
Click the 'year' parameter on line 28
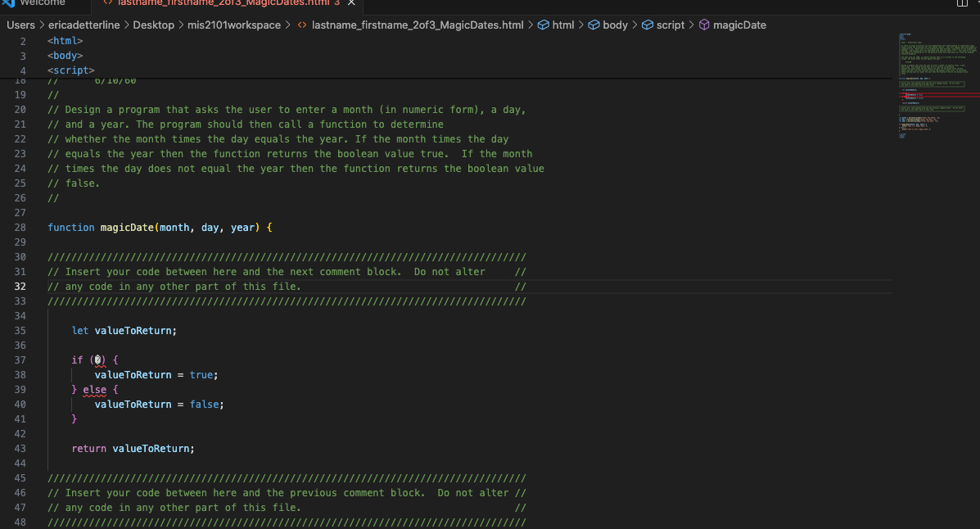click(242, 228)
